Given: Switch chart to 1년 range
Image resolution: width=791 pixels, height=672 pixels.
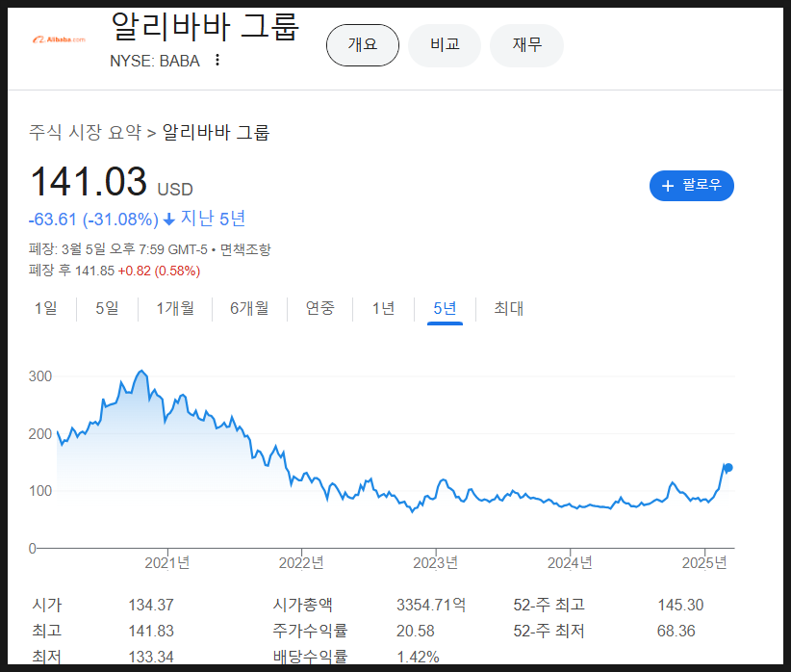Looking at the screenshot, I should (x=383, y=308).
